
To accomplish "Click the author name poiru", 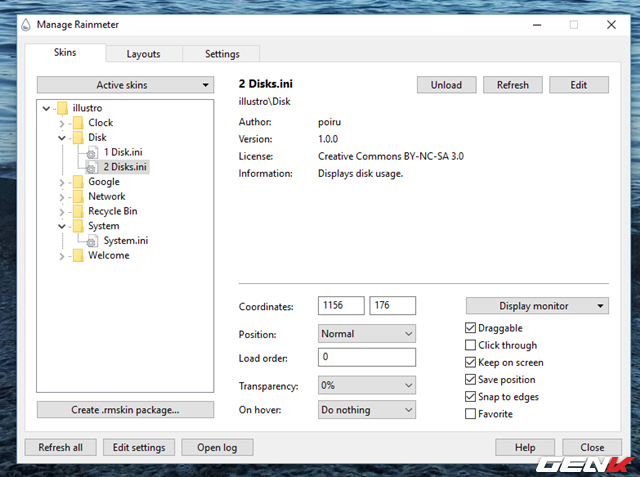I will [x=329, y=122].
